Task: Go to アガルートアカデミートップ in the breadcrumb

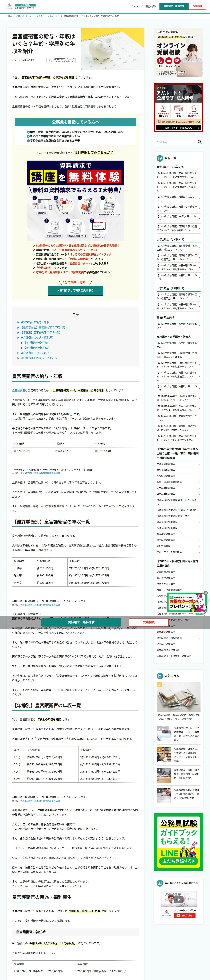Action: tap(19, 16)
